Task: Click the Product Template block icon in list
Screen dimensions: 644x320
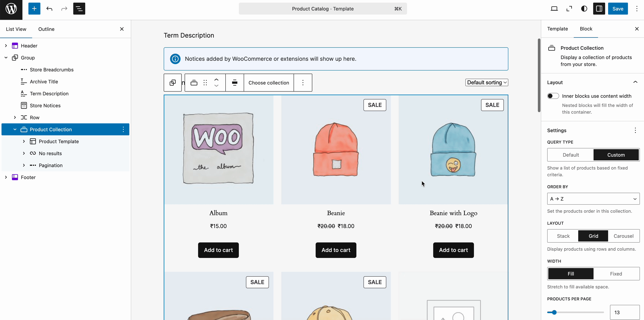Action: pyautogui.click(x=33, y=141)
